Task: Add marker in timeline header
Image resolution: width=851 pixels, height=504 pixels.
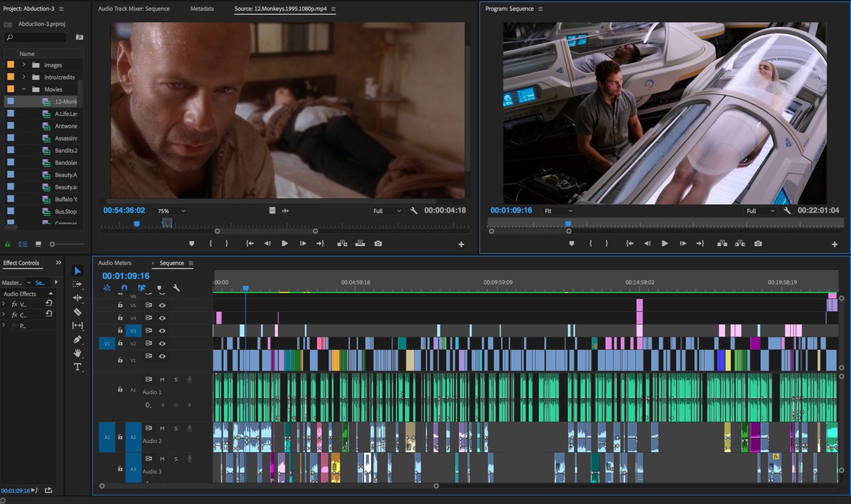Action: point(159,288)
